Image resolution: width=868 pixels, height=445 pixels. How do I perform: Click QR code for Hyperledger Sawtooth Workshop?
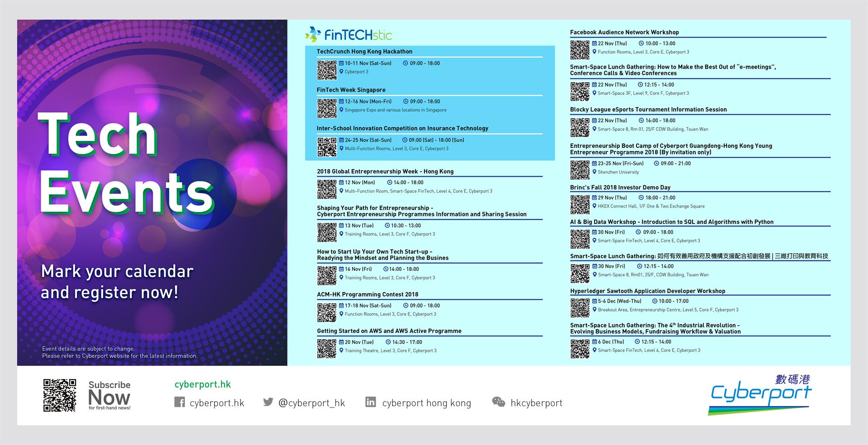(x=580, y=308)
